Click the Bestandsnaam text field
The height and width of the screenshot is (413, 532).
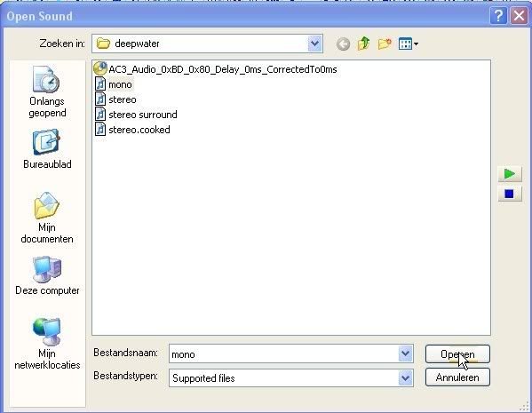283,354
